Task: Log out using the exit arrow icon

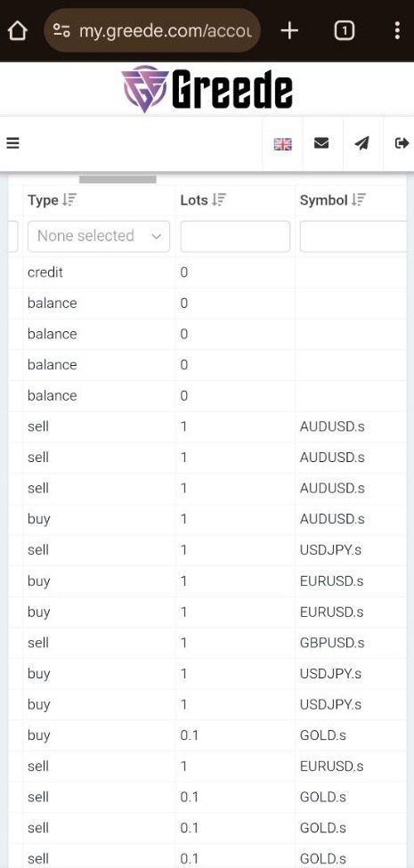Action: 402,143
